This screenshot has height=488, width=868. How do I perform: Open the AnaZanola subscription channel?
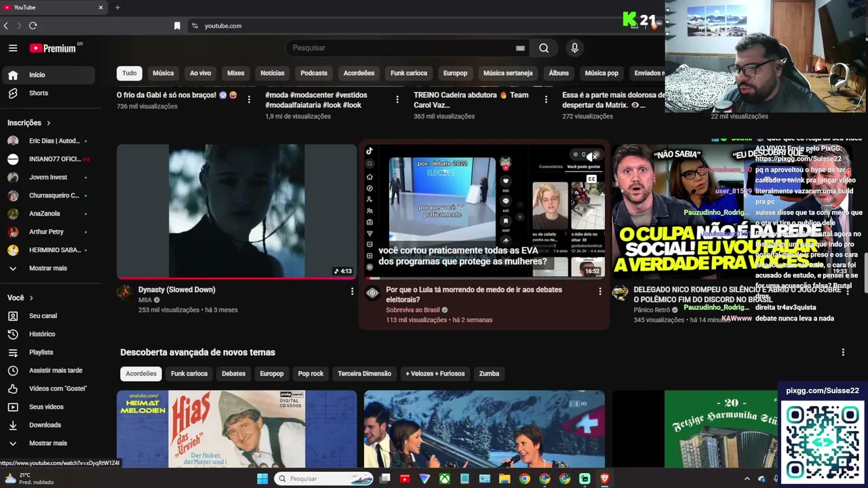pyautogui.click(x=47, y=213)
